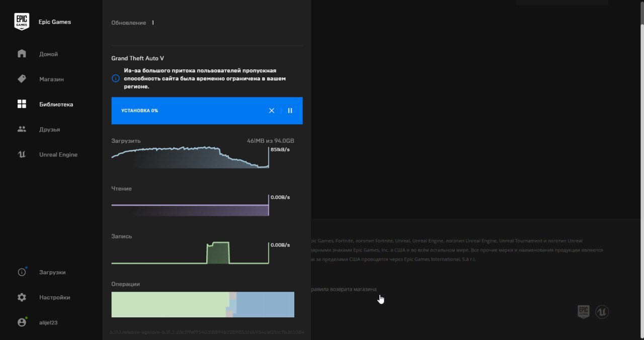Click the Загрузить download speed graph
644x340 pixels.
point(190,157)
